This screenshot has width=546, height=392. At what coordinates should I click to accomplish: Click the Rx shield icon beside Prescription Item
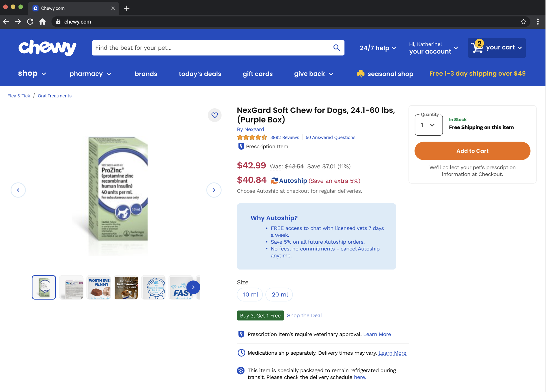(241, 146)
